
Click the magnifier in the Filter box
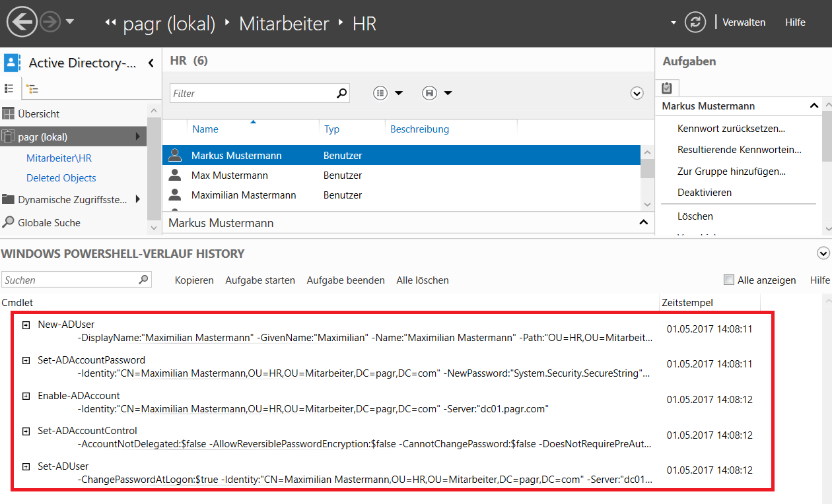tap(341, 93)
